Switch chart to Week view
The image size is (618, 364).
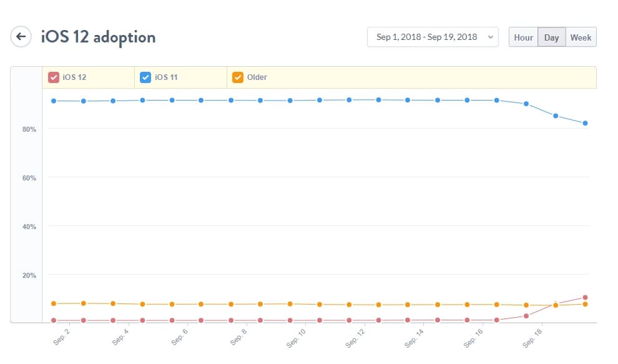point(581,37)
